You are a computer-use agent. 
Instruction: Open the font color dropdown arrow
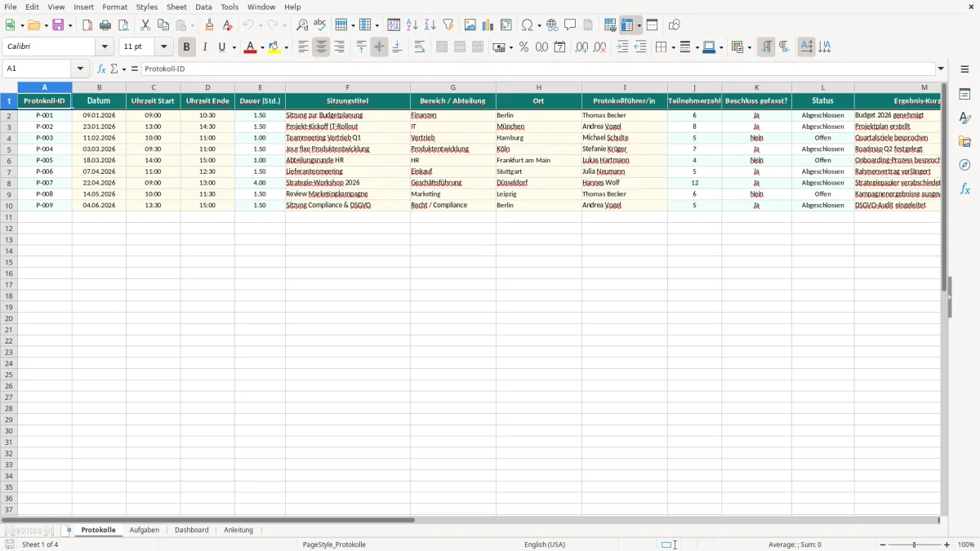pos(262,47)
